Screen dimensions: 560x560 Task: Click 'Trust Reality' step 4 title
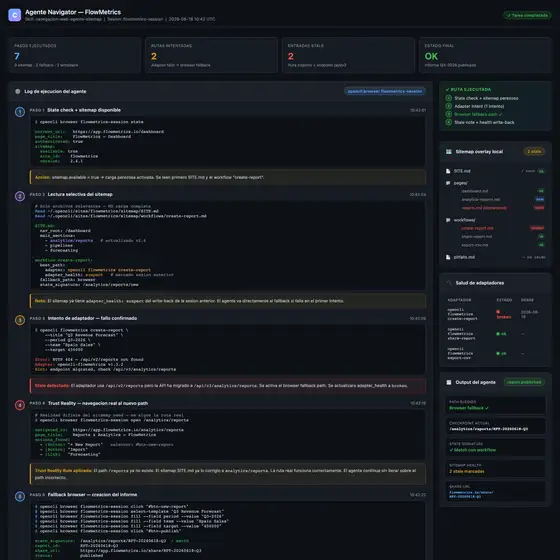[x=98, y=403]
